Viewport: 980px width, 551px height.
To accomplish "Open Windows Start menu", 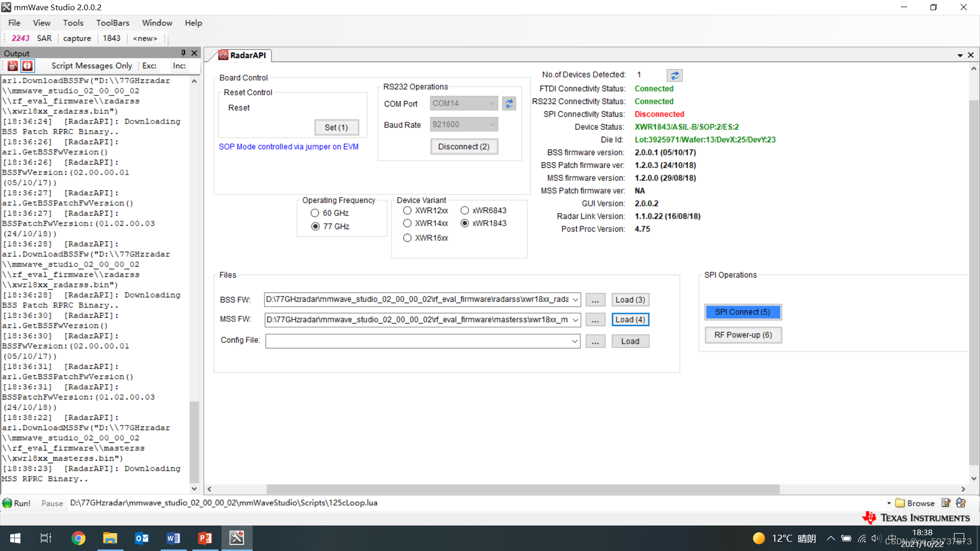I will 15,538.
